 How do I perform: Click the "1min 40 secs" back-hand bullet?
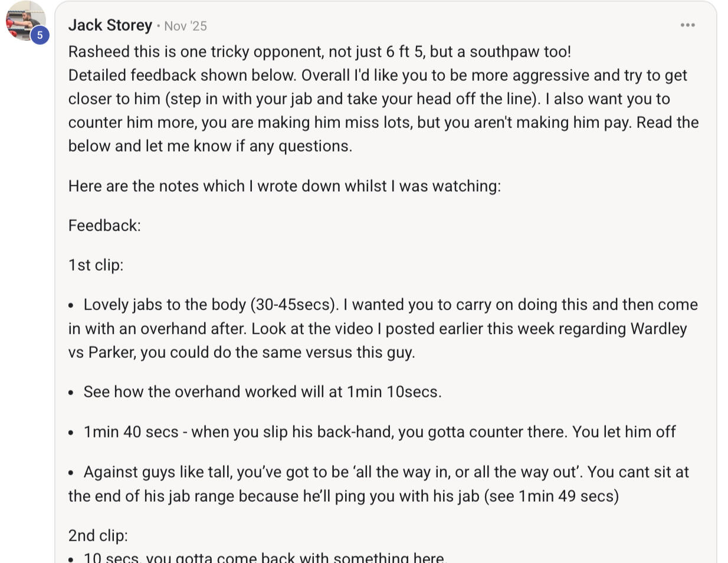click(379, 432)
